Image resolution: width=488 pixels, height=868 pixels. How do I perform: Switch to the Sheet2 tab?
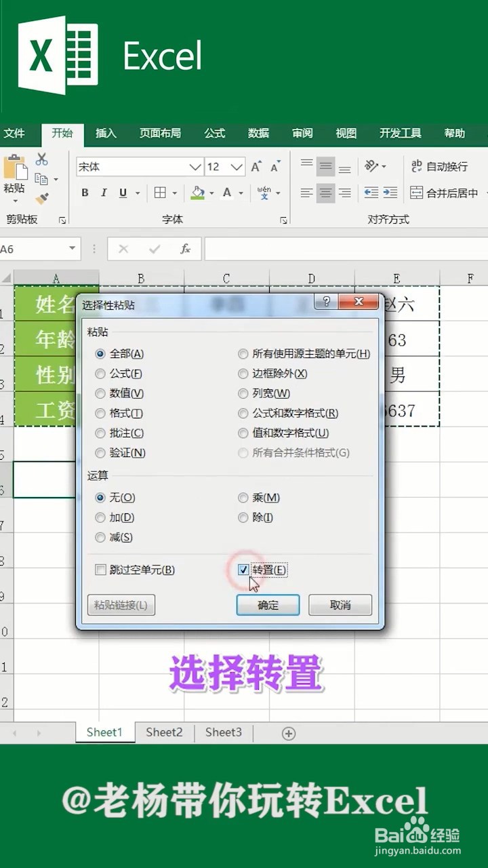(x=164, y=732)
